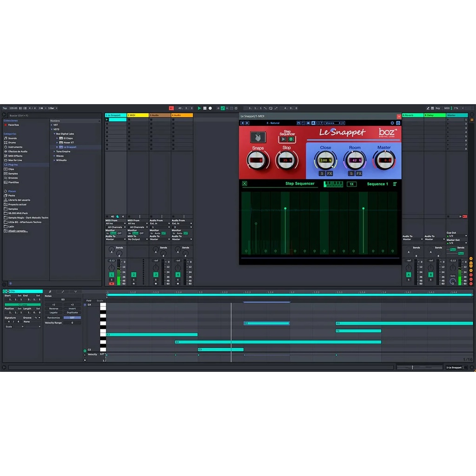Click the Buscar search field
Screen dimensions: 476x476
51,115
